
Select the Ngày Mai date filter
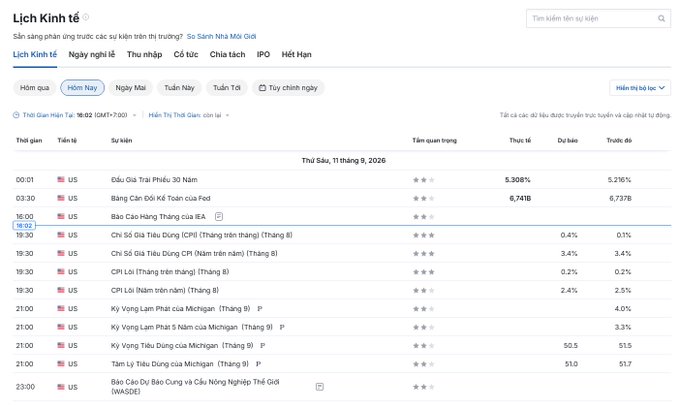pos(131,88)
